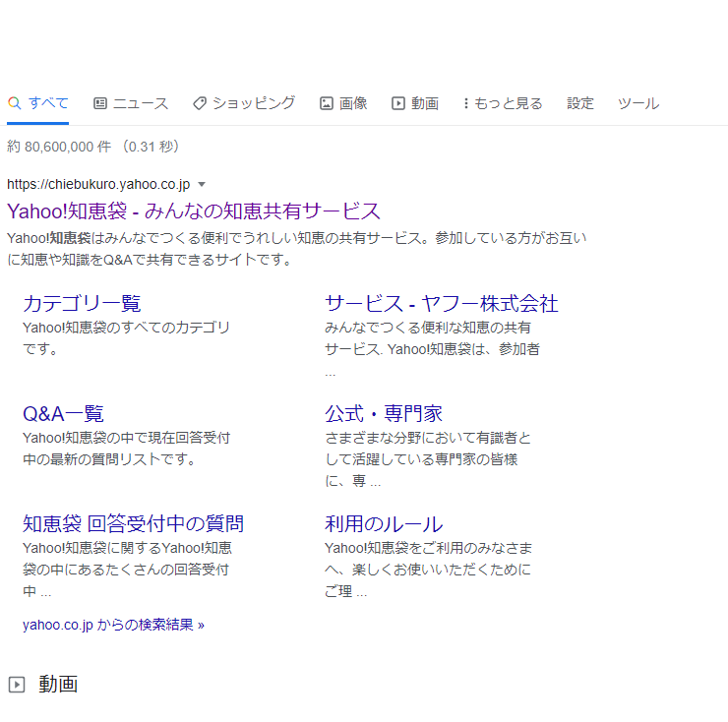Click description Yahoo!知恵袋をご利用のみなさま
728x722 pixels.
(x=429, y=570)
